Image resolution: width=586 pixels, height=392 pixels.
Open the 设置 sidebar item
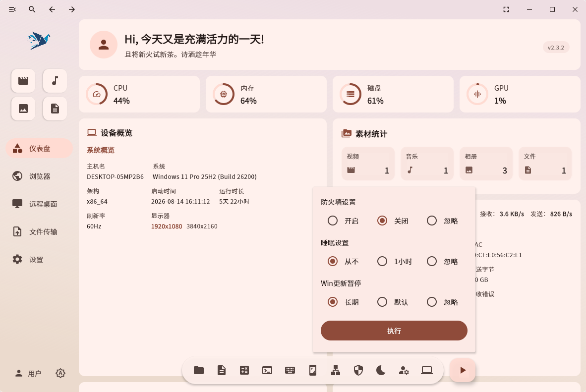click(x=39, y=259)
